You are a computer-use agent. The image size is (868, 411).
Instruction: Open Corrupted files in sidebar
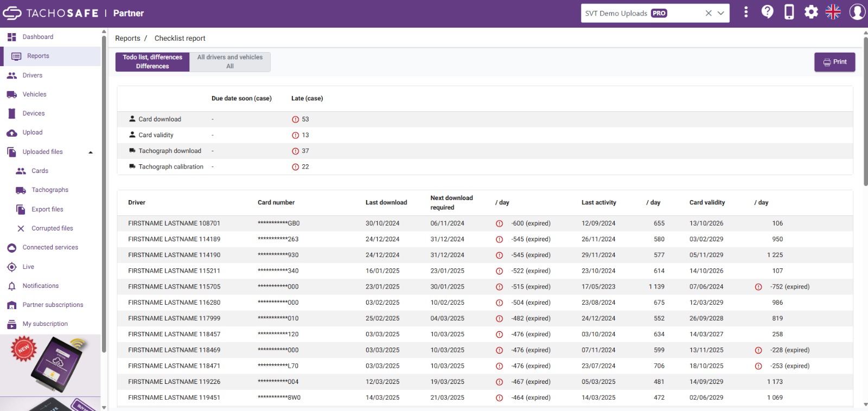(x=52, y=228)
